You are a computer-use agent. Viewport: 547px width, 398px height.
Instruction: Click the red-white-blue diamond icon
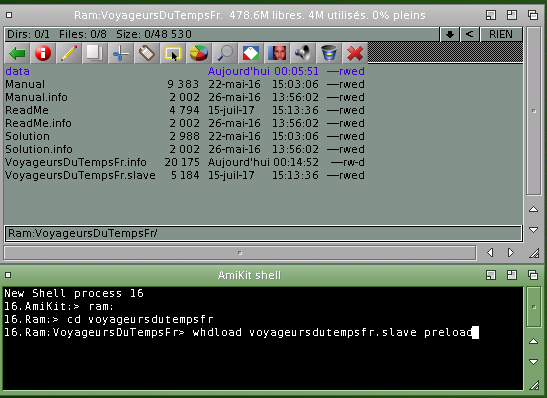(x=250, y=53)
